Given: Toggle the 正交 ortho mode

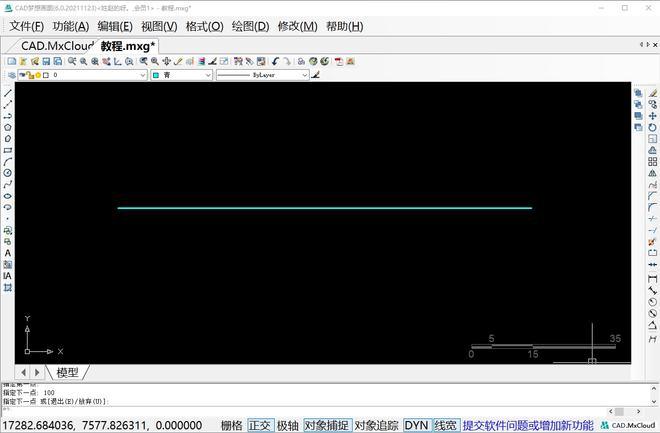Looking at the screenshot, I should [x=260, y=425].
